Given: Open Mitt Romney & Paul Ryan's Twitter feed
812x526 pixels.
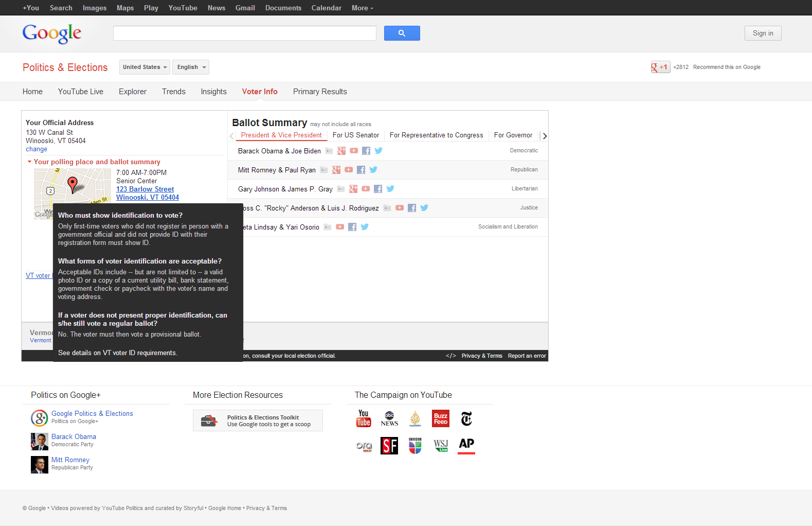Looking at the screenshot, I should [373, 170].
